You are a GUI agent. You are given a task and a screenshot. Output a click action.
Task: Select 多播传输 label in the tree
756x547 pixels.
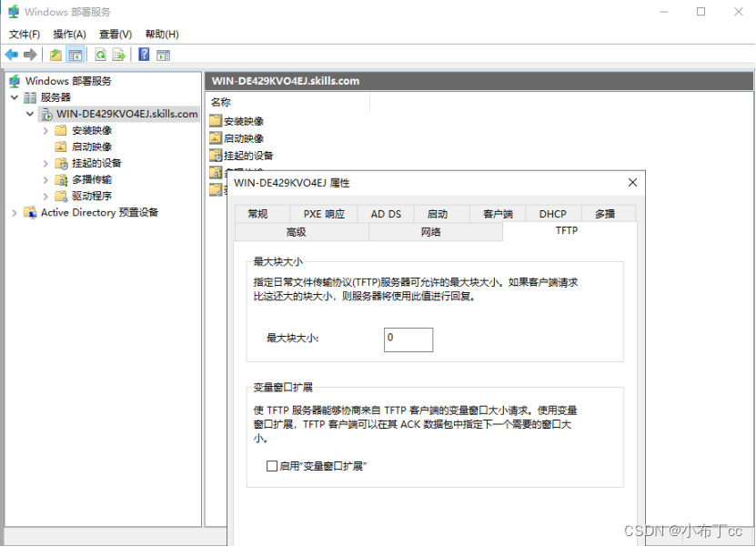[92, 179]
